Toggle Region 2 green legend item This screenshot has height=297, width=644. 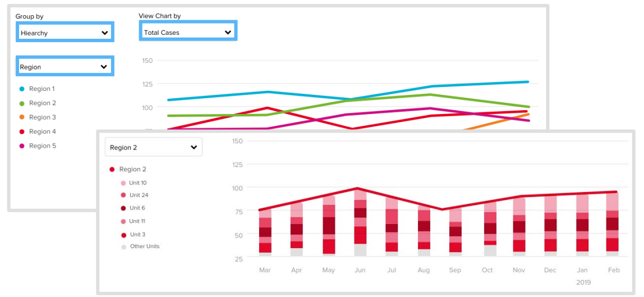[42, 103]
